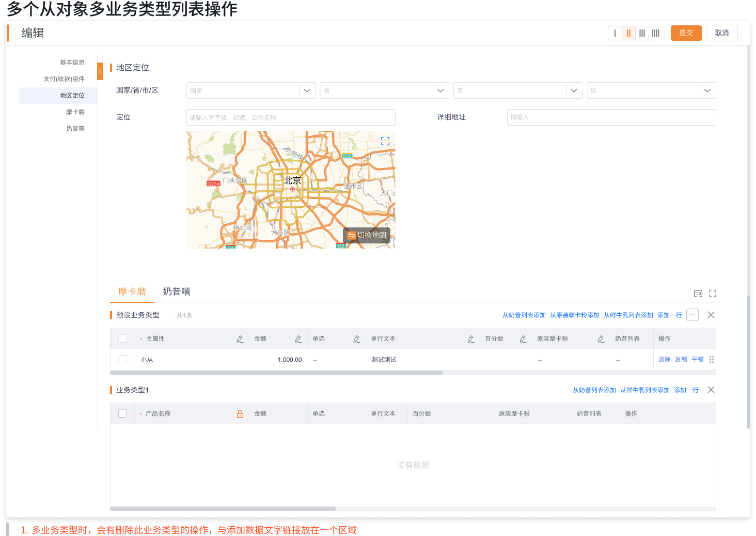Submit the form with the 提交 button
Viewport: 756px width, 536px height.
(x=686, y=33)
